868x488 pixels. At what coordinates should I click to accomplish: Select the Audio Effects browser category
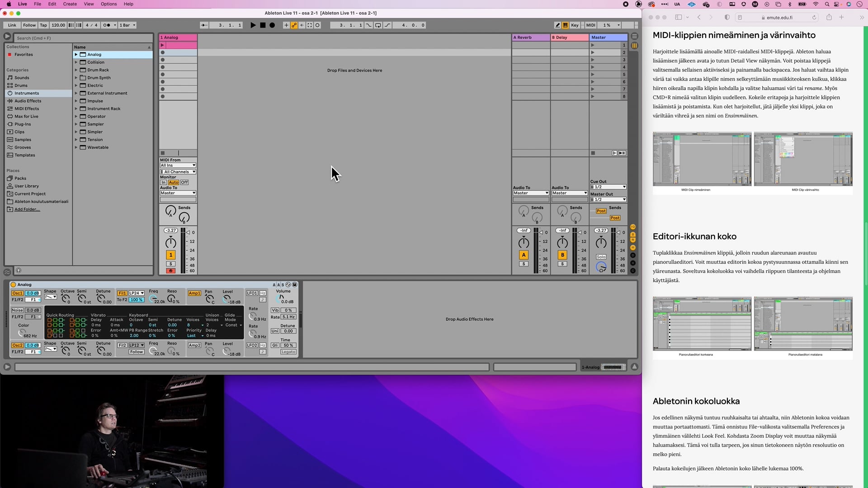pyautogui.click(x=28, y=101)
